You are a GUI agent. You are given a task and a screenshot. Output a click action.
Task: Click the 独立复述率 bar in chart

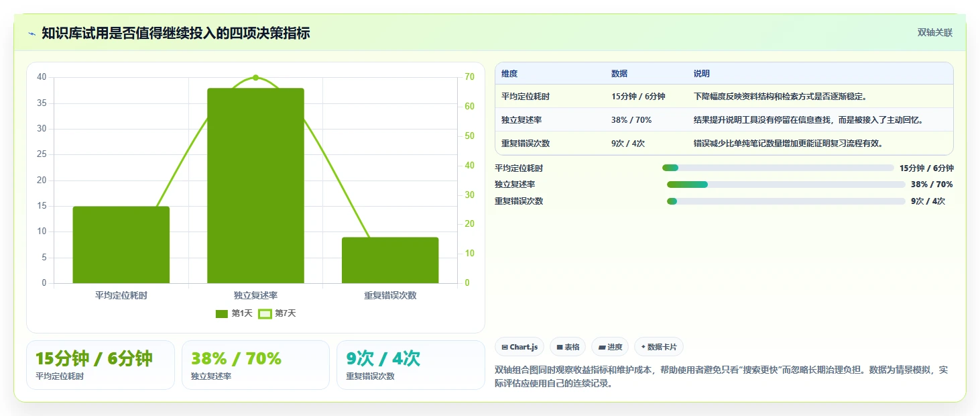tap(255, 186)
